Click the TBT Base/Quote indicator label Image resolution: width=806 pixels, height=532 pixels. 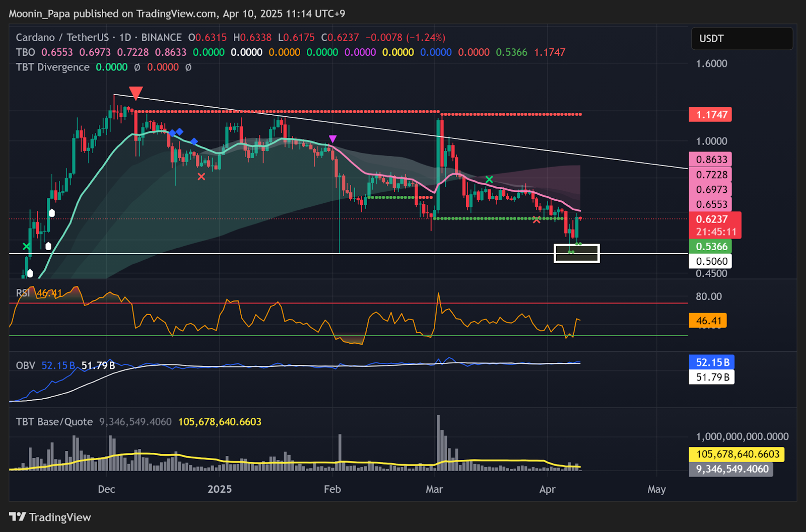[54, 422]
